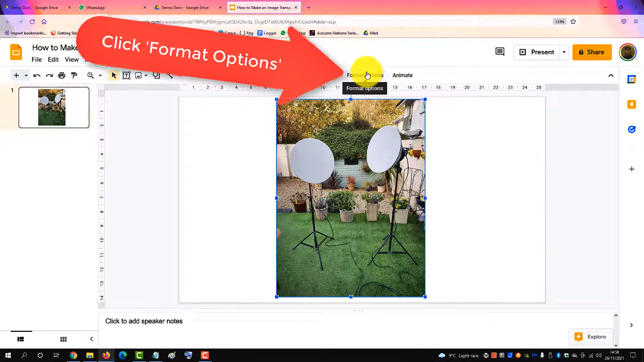Open File Explorer from the taskbar

[90, 355]
